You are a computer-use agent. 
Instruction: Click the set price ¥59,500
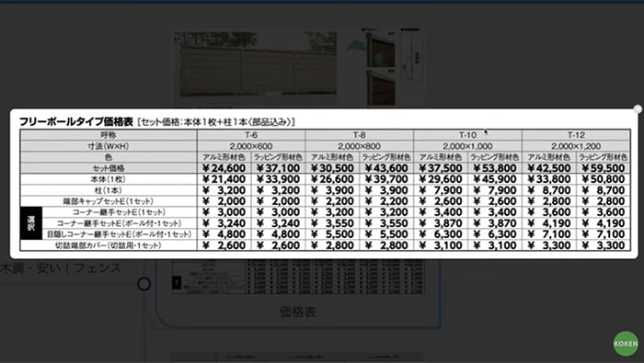tap(604, 168)
